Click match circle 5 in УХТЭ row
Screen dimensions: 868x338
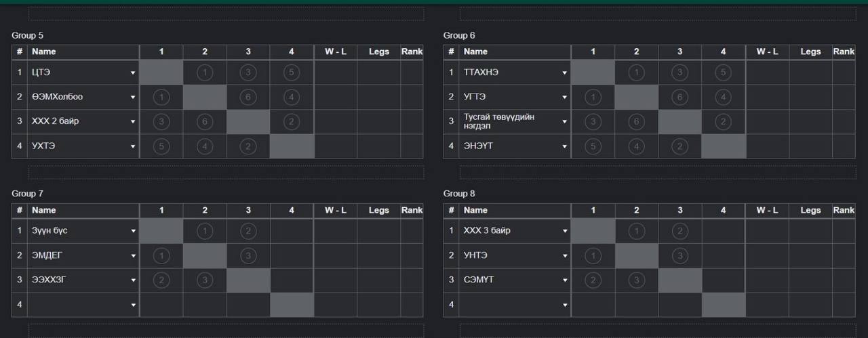[161, 146]
